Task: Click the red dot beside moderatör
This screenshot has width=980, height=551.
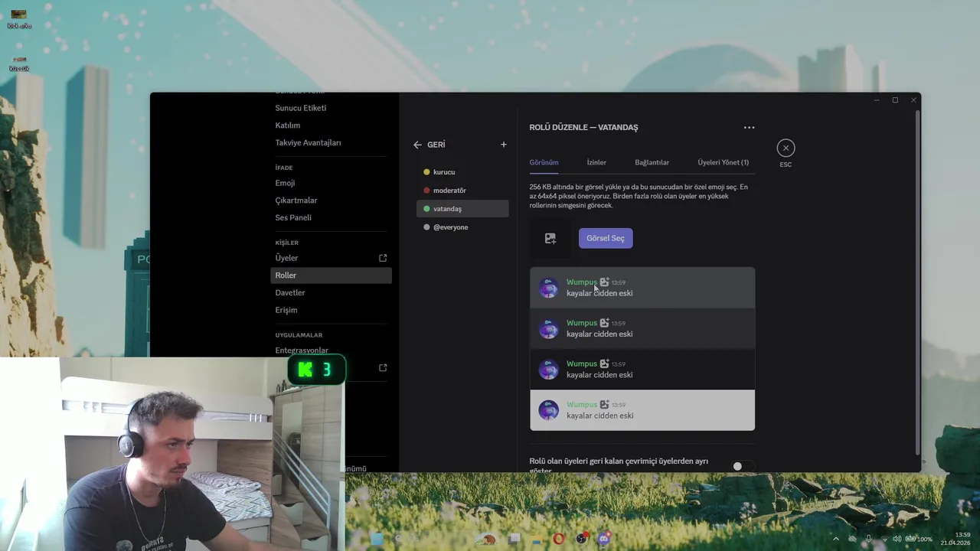Action: pos(426,191)
